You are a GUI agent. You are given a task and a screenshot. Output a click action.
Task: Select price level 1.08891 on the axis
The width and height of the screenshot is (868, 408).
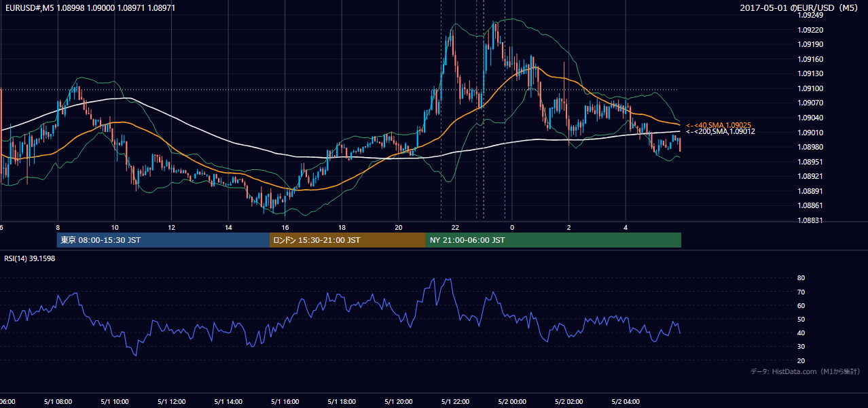click(811, 191)
